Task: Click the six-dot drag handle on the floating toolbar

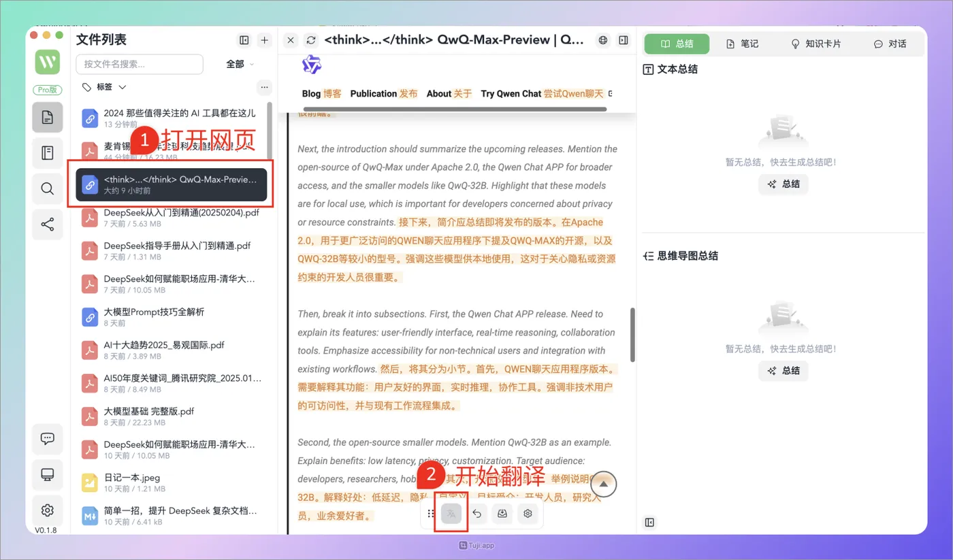Action: 431,514
